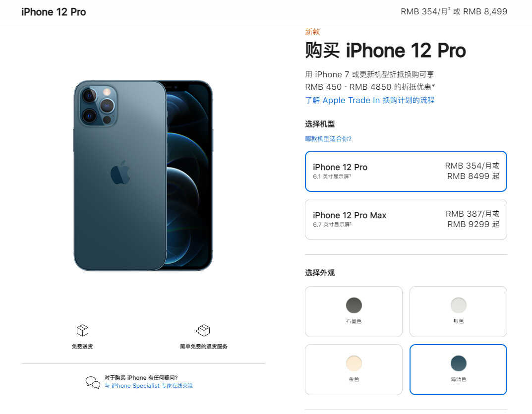The image size is (532, 414).
Task: Click the 哪款机型适合你 help link
Action: (x=328, y=139)
